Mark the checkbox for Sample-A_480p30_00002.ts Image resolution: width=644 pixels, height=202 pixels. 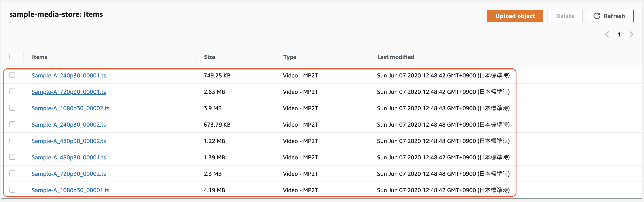12,141
